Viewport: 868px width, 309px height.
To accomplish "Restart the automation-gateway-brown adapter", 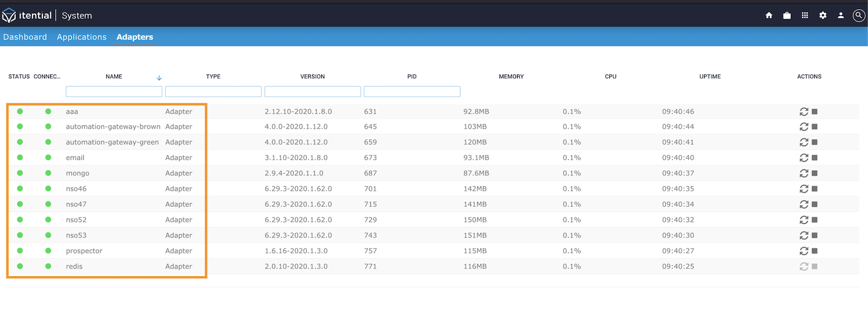I will (x=804, y=127).
